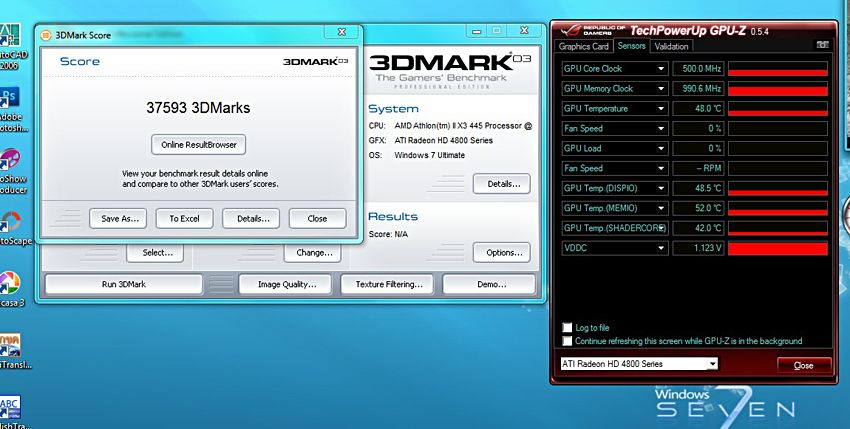Click the Run 3DMark button
Screen dimensions: 850x429
pos(124,284)
